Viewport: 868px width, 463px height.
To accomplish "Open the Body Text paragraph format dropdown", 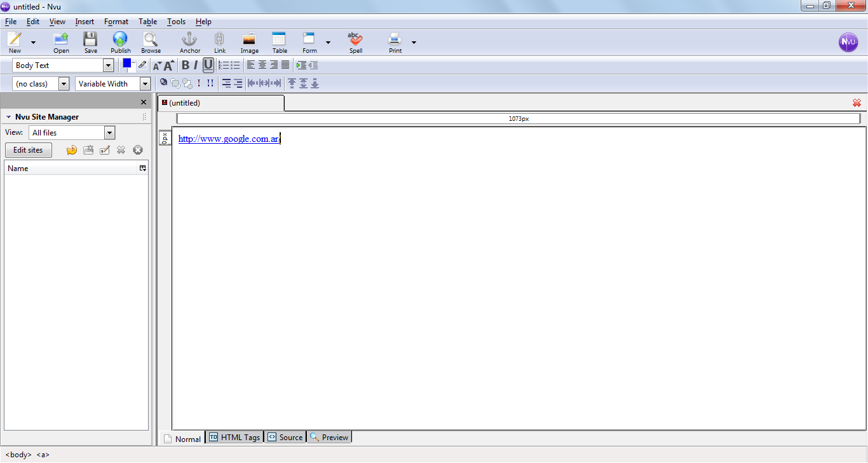I will (x=64, y=66).
